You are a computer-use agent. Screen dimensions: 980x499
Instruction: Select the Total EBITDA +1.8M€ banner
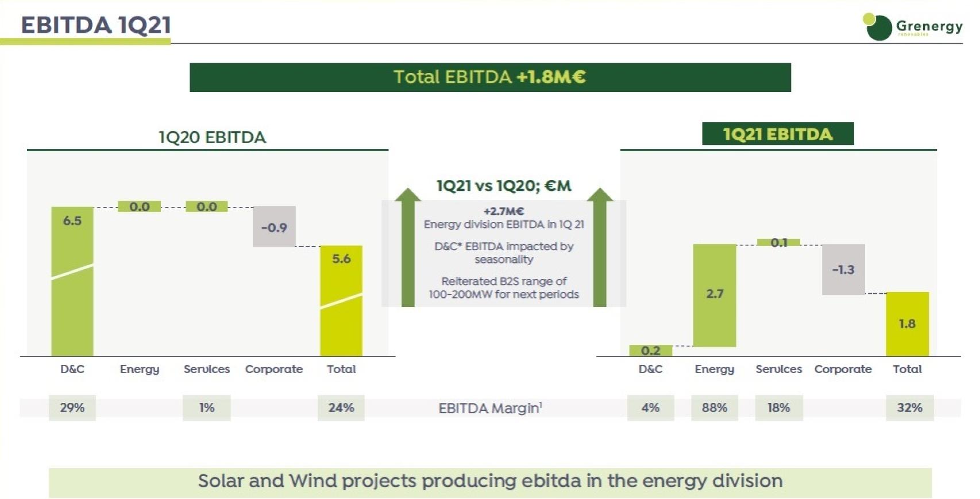[490, 78]
